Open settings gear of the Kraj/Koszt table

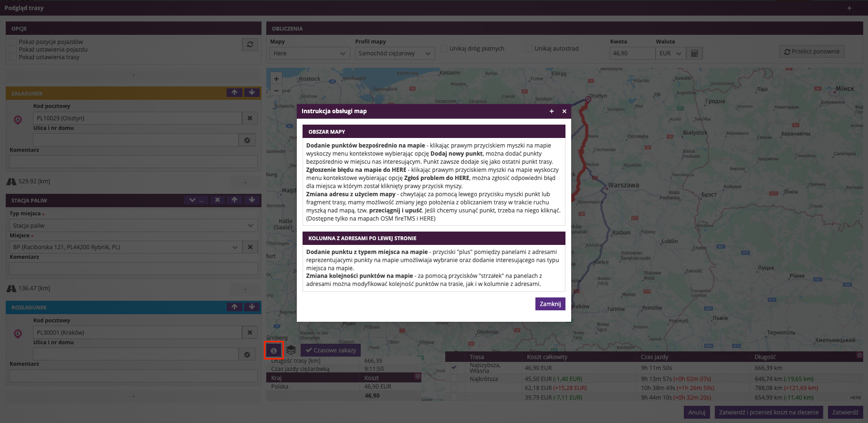pos(418,376)
